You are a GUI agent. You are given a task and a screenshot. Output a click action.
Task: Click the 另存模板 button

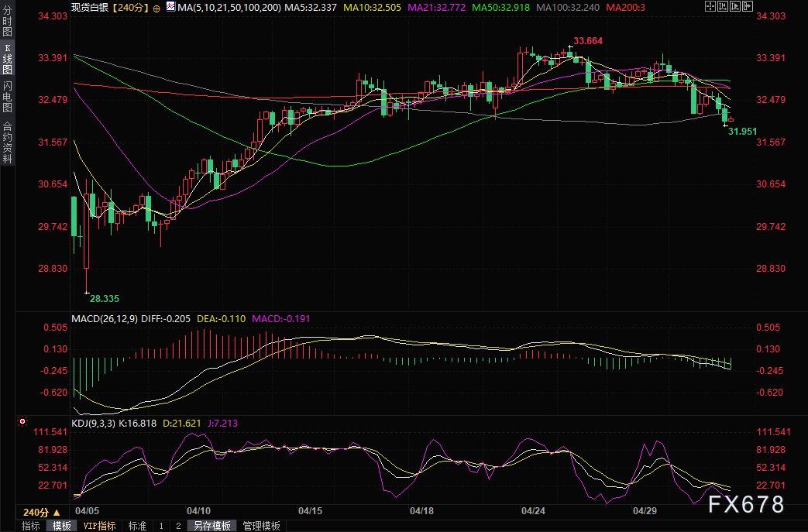212,526
